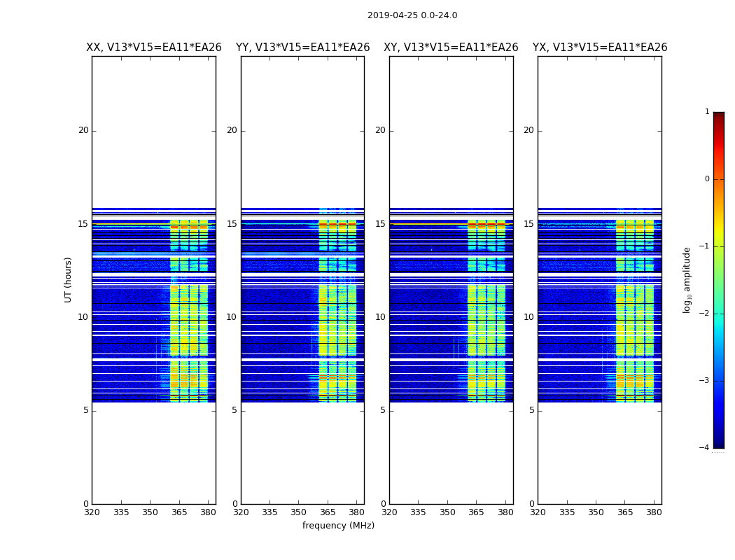Click the YY, V13*V15=EA11*EA26 panel title

[x=303, y=48]
